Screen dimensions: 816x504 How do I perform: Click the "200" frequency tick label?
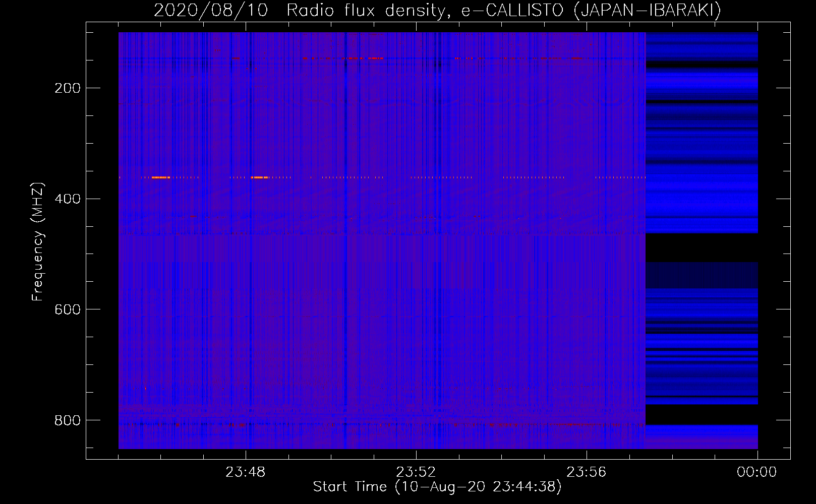[x=68, y=88]
